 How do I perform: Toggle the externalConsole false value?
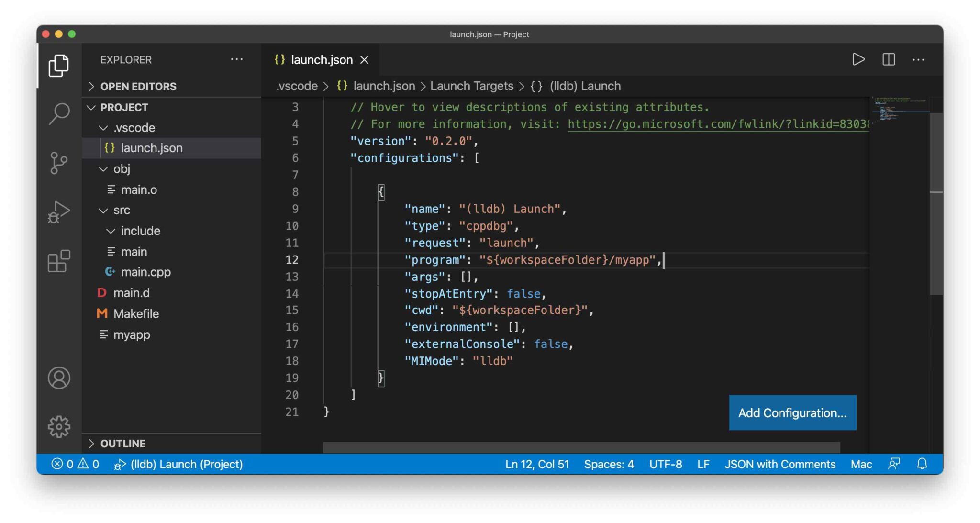(x=550, y=344)
